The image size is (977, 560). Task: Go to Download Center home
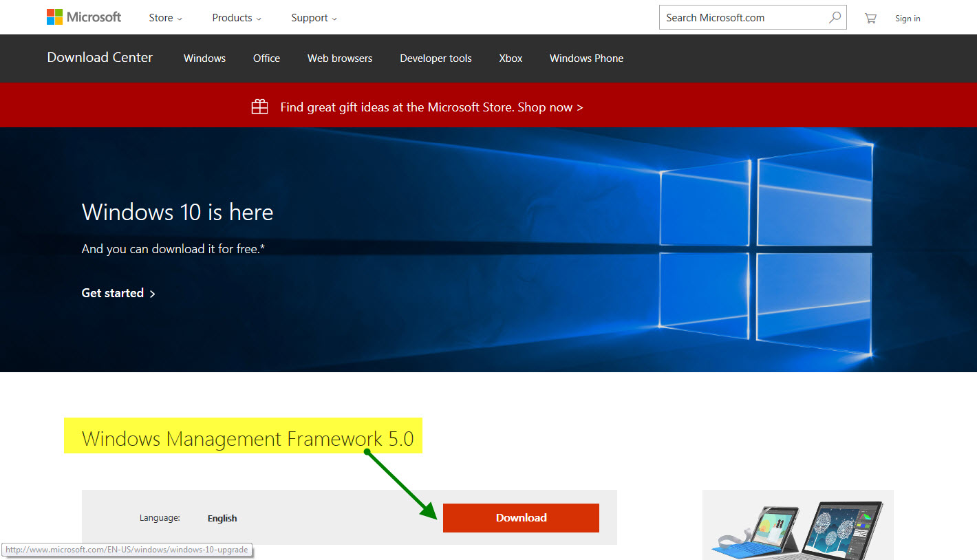coord(100,58)
